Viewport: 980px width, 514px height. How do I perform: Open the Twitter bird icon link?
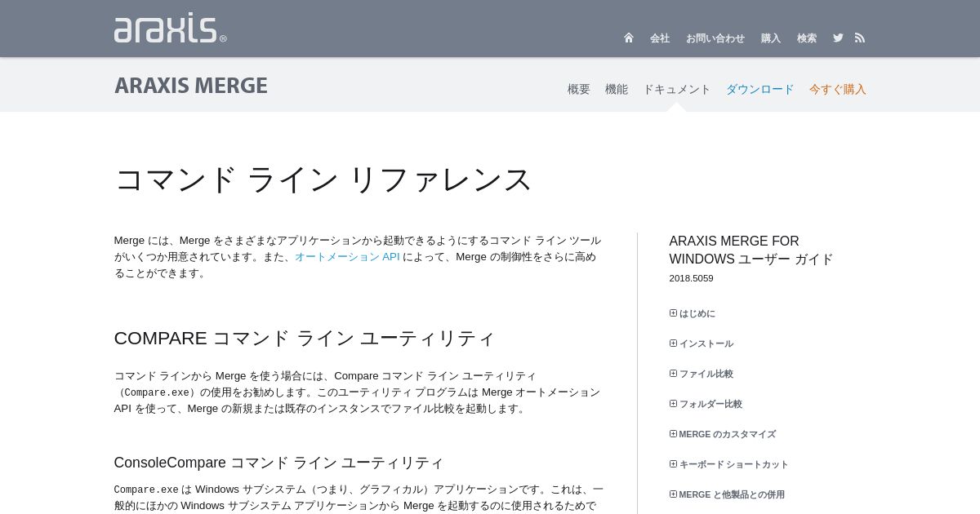coord(838,38)
